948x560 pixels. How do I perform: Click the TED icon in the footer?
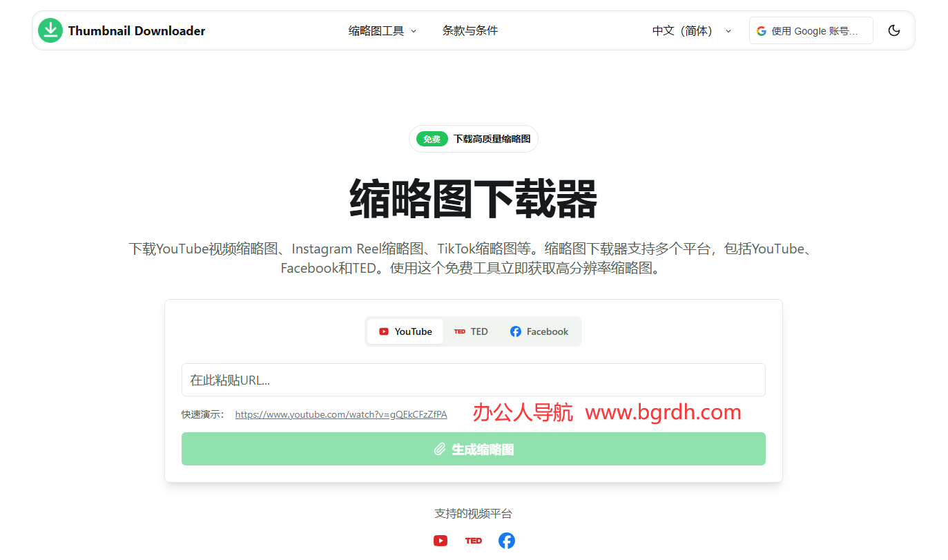tap(474, 541)
